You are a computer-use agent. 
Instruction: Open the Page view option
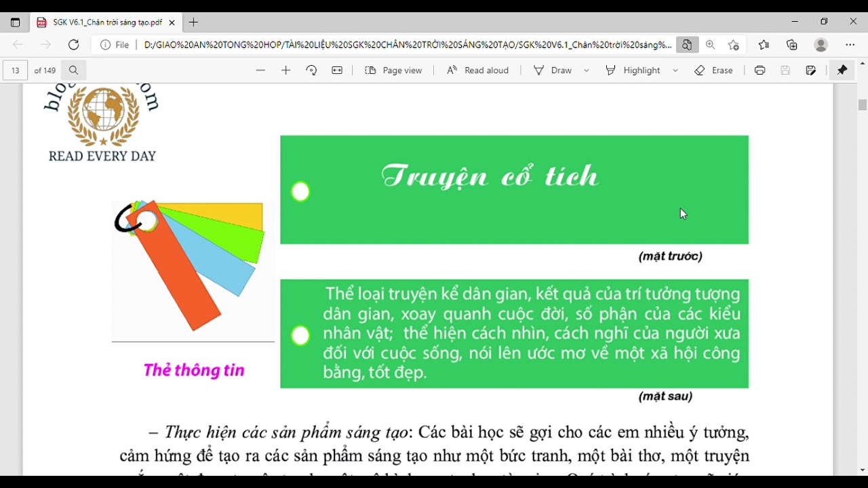(x=393, y=70)
